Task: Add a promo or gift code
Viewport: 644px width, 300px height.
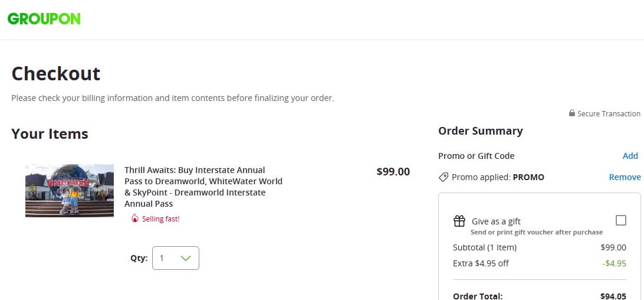Action: 630,156
